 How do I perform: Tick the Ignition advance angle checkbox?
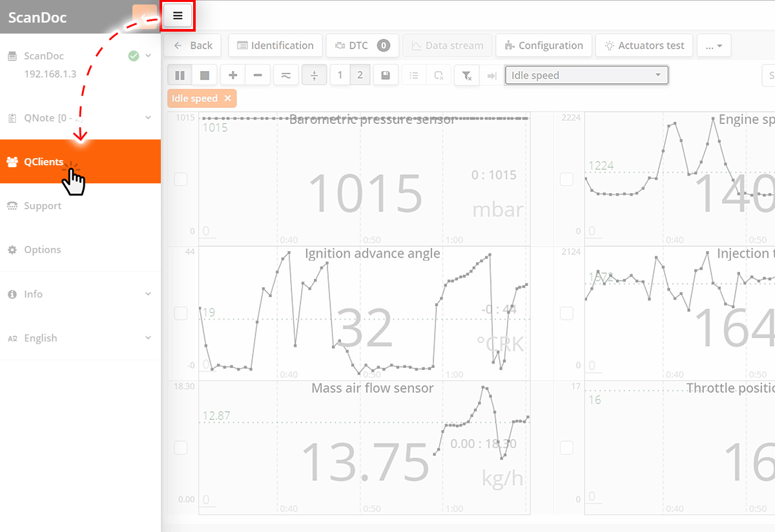pos(181,313)
